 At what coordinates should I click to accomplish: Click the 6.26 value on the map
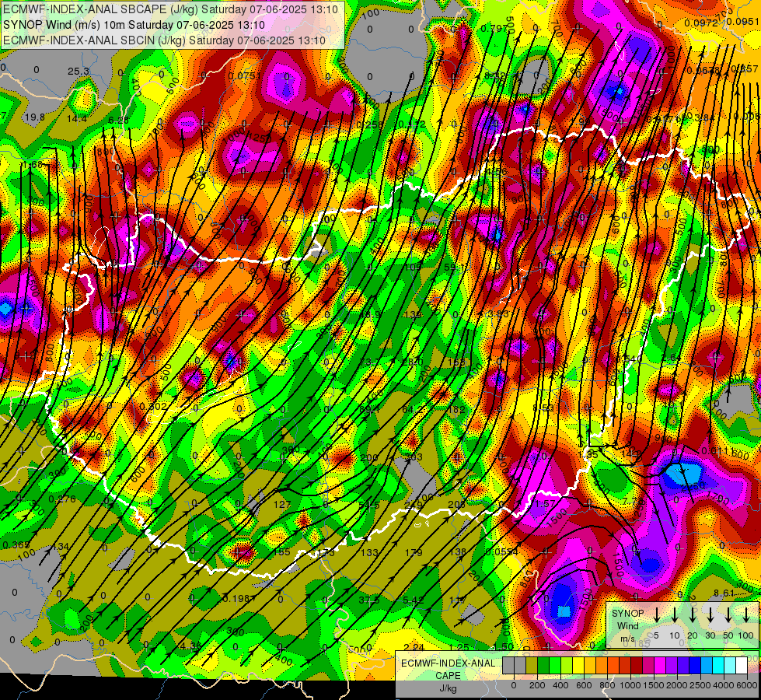coord(118,120)
